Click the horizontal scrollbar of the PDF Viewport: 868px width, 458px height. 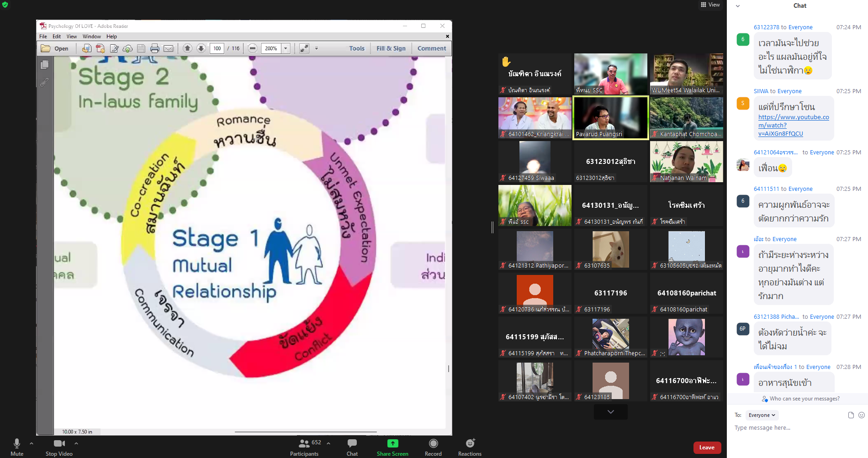point(305,432)
